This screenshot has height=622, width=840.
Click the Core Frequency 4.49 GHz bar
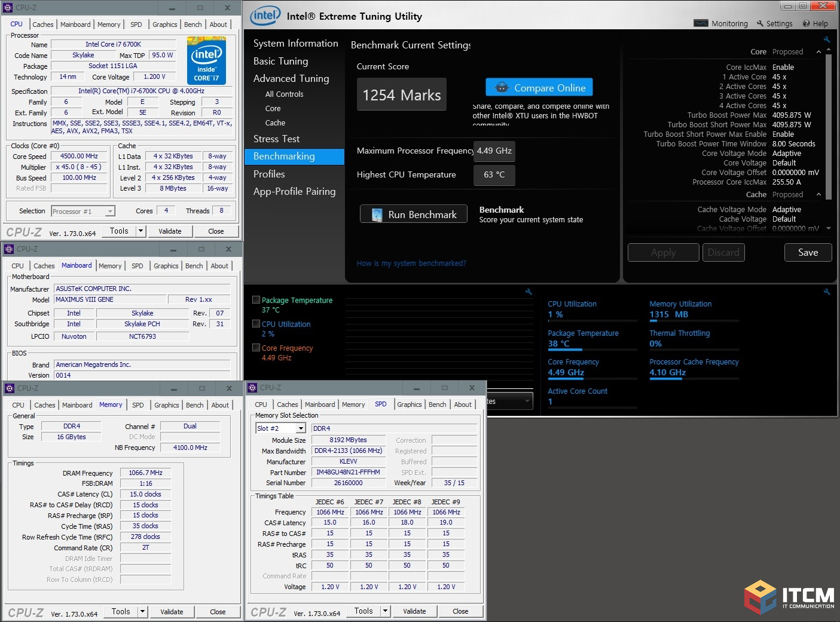click(592, 379)
